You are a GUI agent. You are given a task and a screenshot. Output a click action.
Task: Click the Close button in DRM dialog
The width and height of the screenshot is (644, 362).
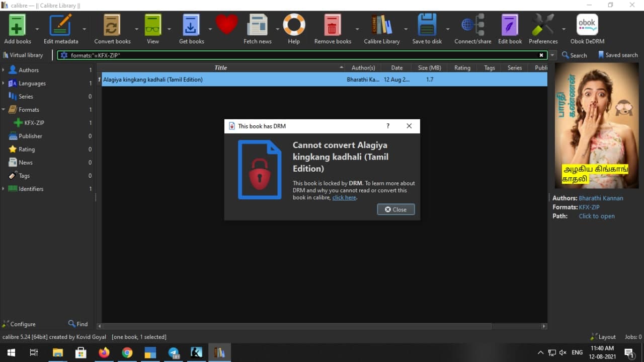(395, 209)
